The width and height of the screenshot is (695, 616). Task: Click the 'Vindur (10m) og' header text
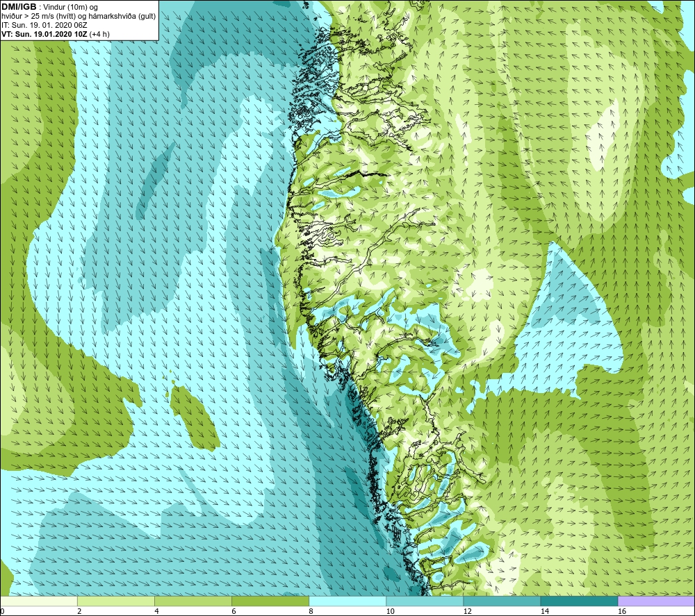click(72, 8)
